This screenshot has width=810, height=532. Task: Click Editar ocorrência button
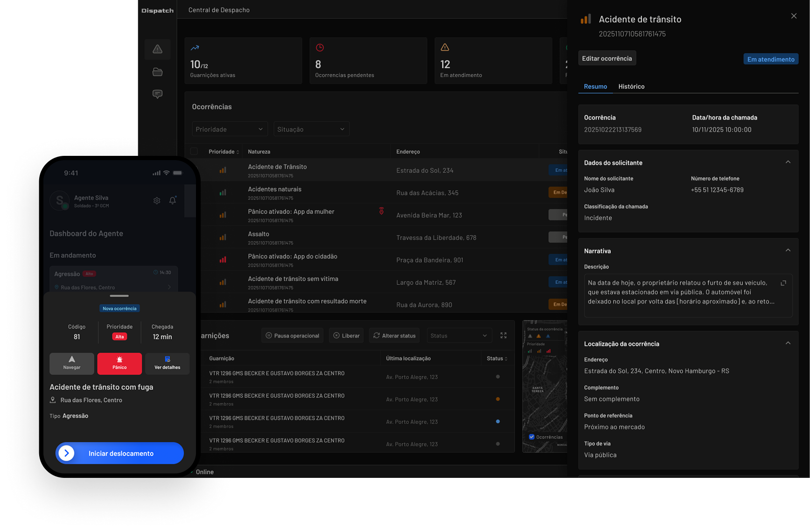[x=607, y=58]
